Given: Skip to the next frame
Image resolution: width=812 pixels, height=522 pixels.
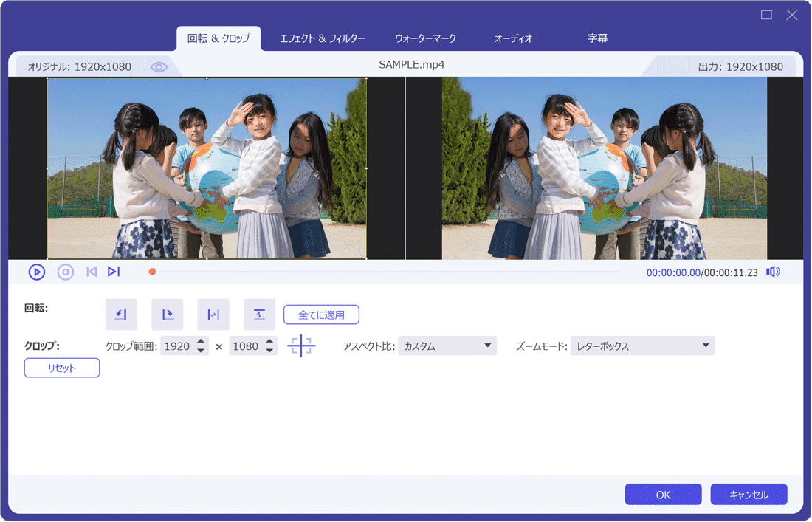Looking at the screenshot, I should [x=114, y=272].
